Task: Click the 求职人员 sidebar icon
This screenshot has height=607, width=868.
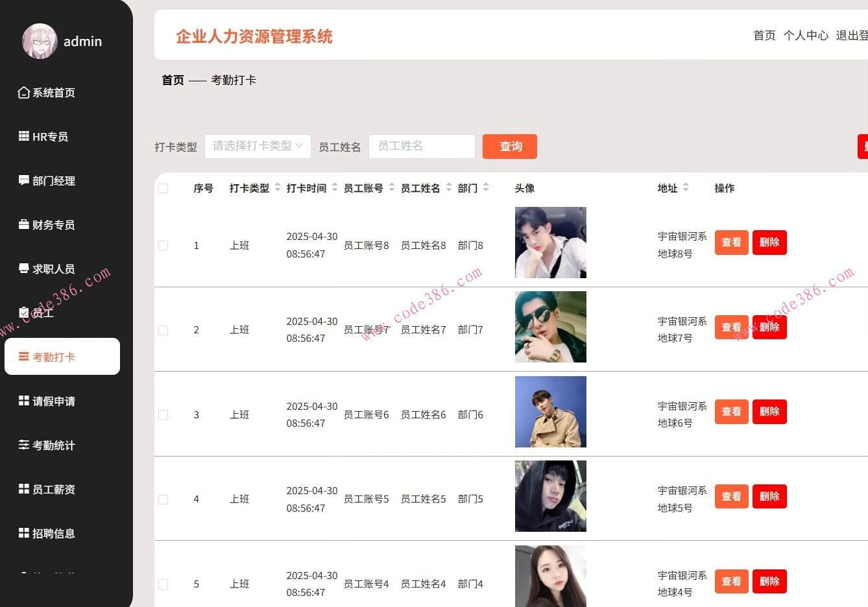Action: pos(23,268)
